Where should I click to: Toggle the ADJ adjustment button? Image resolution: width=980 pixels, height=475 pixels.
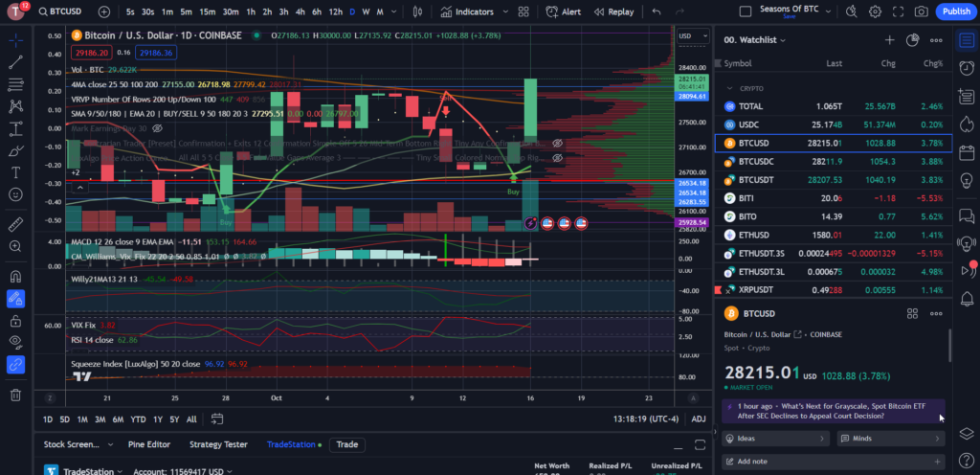[699, 419]
